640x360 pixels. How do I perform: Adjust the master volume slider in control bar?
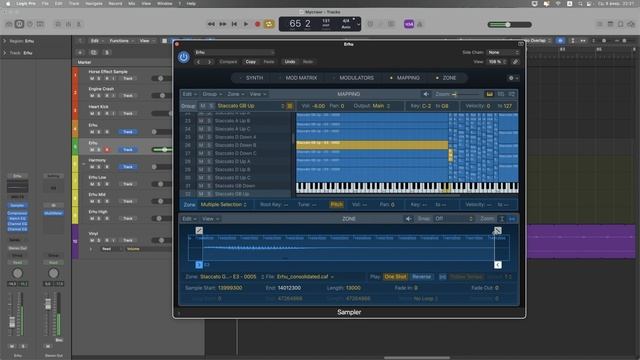pyautogui.click(x=509, y=24)
